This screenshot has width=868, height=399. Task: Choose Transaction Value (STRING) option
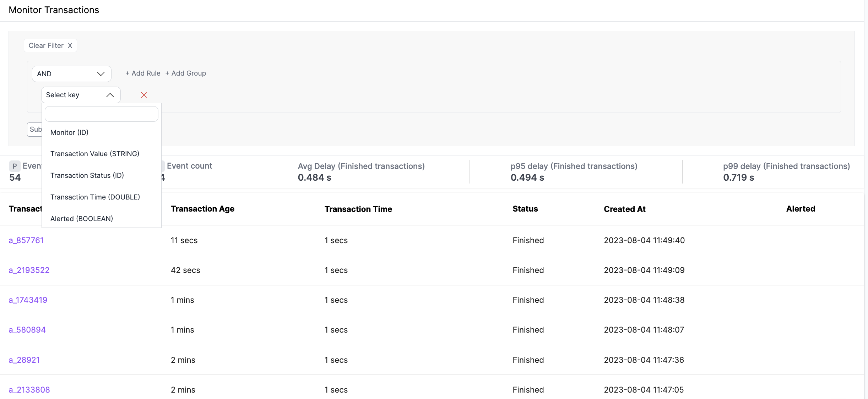coord(94,154)
